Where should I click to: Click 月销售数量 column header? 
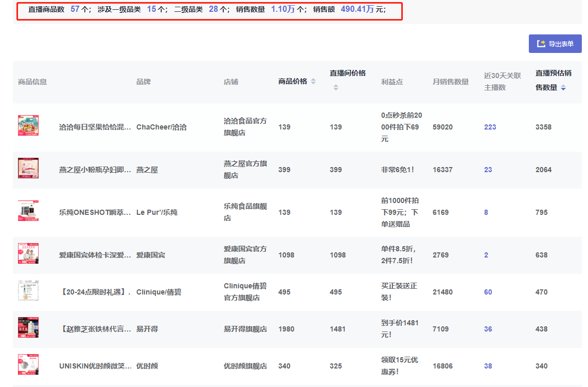[450, 82]
